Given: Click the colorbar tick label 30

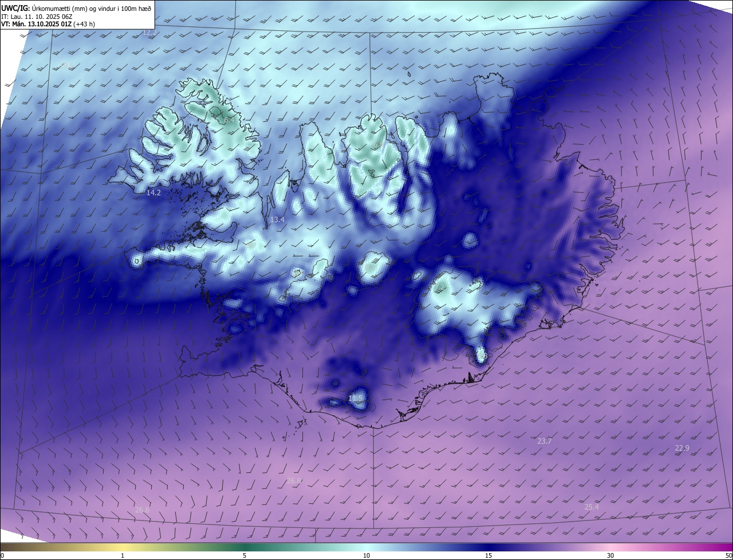Looking at the screenshot, I should pyautogui.click(x=610, y=555).
